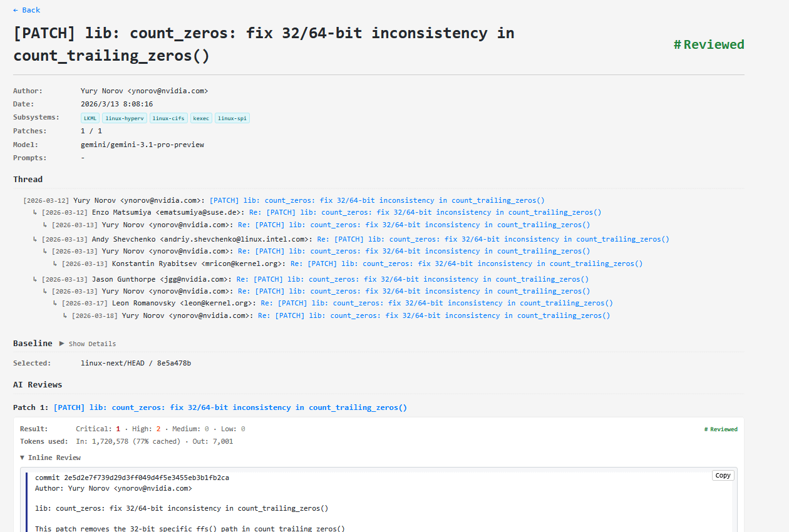Open Konstantin Ryabitsev's reply message
789x532 pixels.
pos(466,264)
